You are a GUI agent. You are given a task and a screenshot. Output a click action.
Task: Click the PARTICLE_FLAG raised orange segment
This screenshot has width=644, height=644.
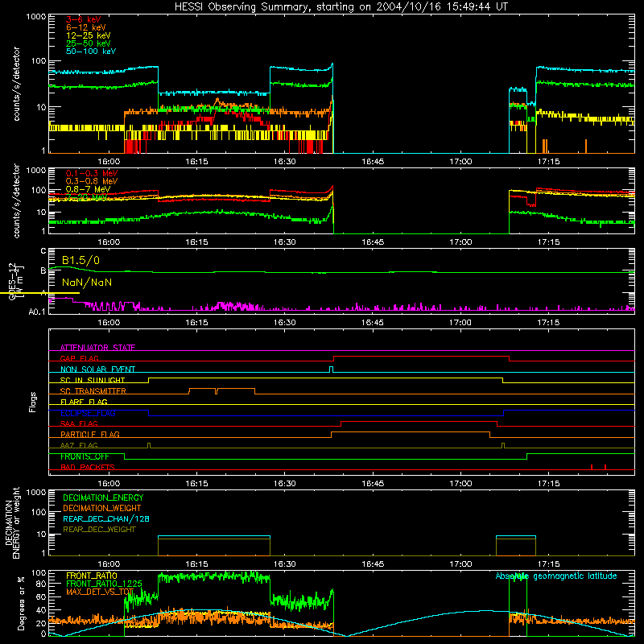pyautogui.click(x=411, y=432)
